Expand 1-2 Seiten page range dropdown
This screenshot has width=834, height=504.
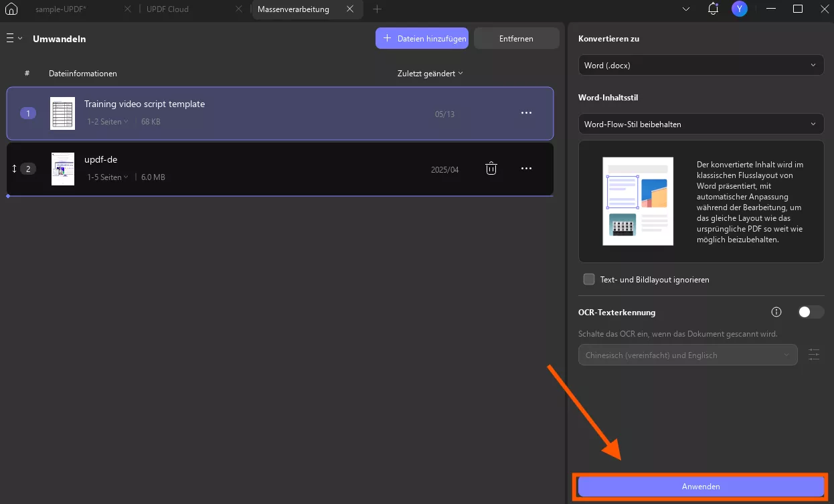(x=108, y=122)
